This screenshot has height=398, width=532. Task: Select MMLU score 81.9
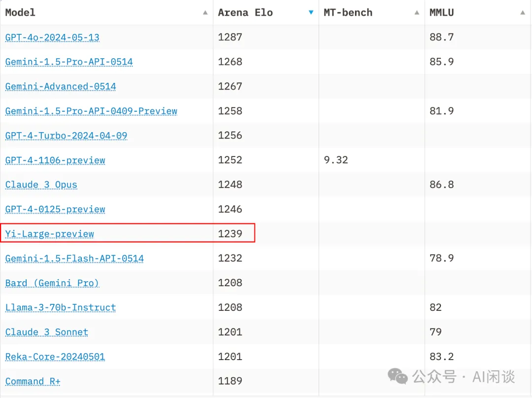point(442,111)
